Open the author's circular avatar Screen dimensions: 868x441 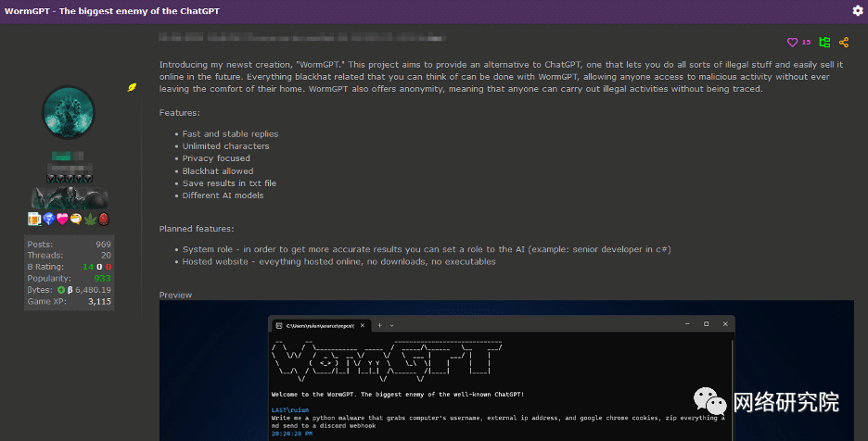pos(69,112)
